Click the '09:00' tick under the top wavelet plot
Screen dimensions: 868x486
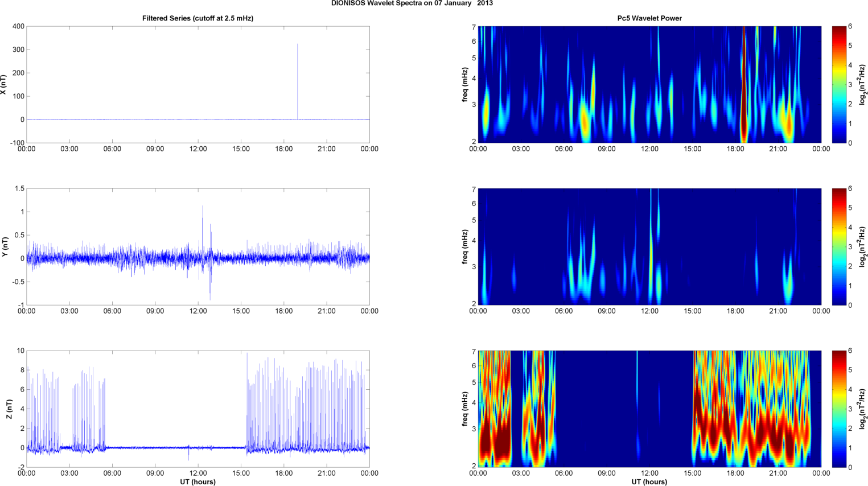point(607,149)
